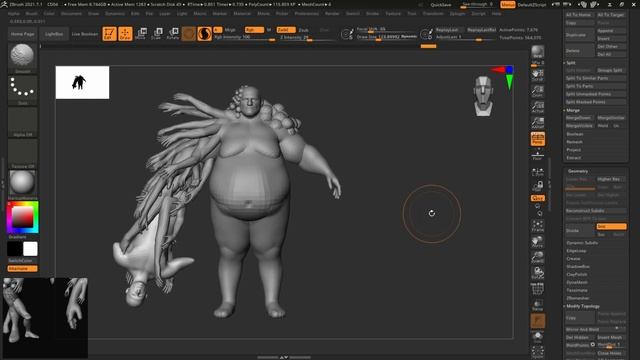The width and height of the screenshot is (640, 360).
Task: Click the QuickSave button
Action: [x=441, y=5]
